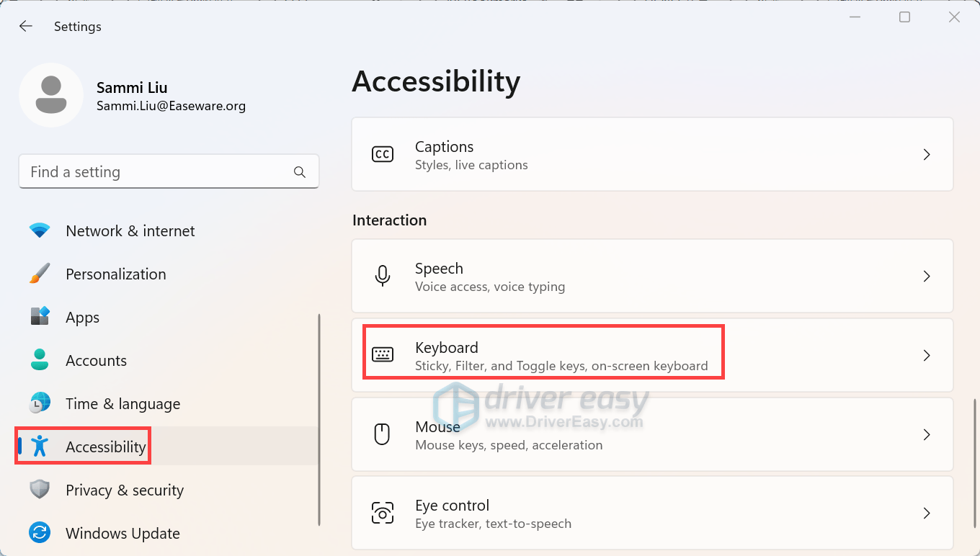Viewport: 980px width, 556px height.
Task: Click the Eye control camera icon
Action: [383, 513]
